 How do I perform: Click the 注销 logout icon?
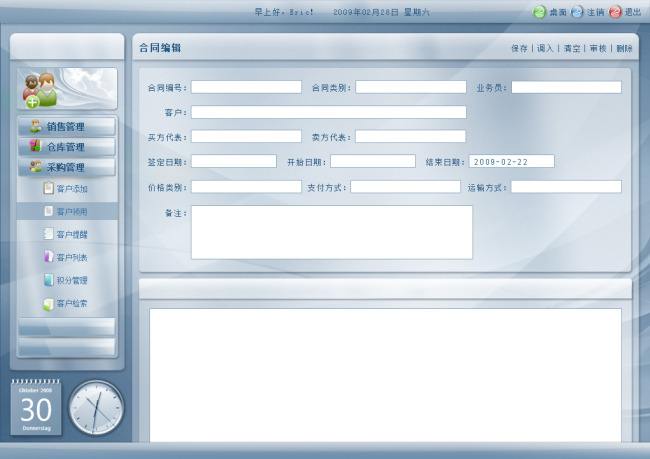(577, 12)
